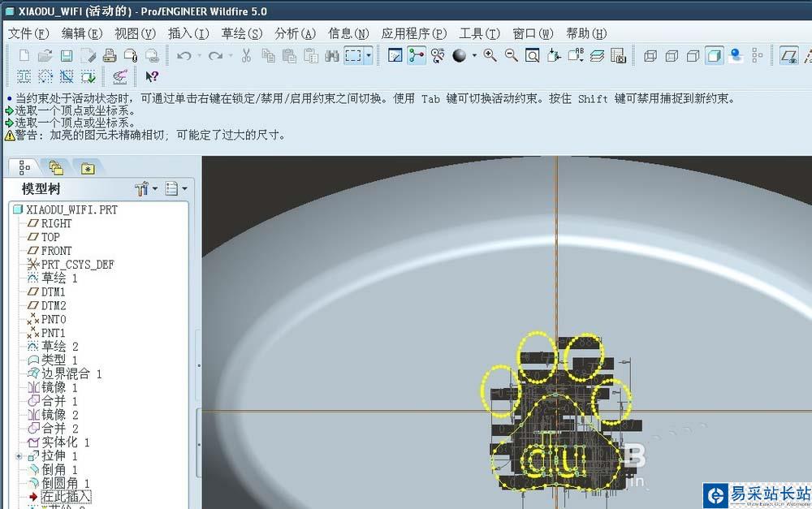The height and width of the screenshot is (509, 812).
Task: Undo the last action
Action: pos(184,55)
